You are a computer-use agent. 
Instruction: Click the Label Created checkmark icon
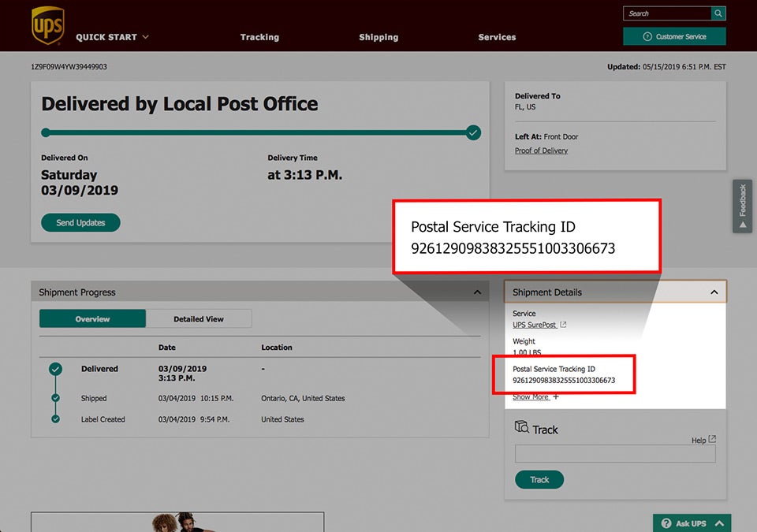coord(55,419)
